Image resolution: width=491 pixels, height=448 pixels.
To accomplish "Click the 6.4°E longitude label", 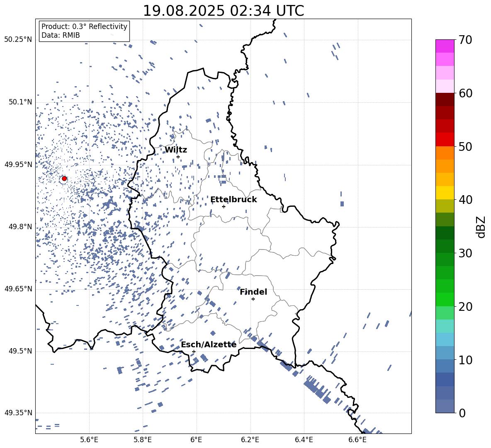I will (304, 440).
